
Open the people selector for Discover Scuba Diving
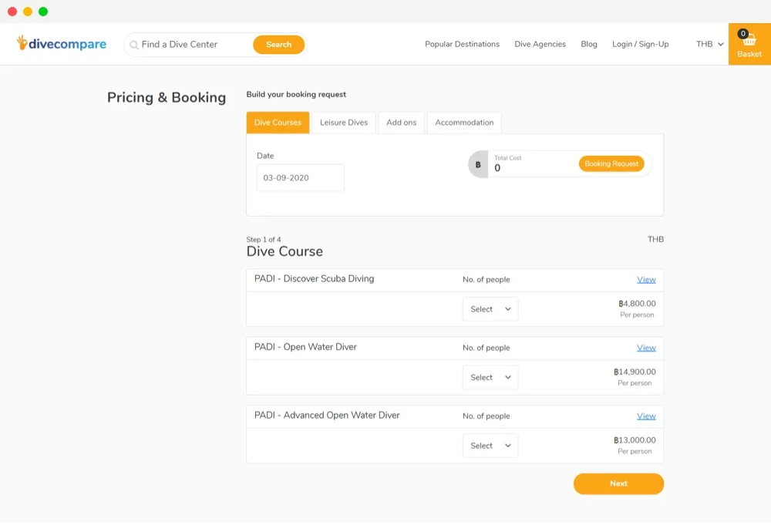pyautogui.click(x=490, y=308)
